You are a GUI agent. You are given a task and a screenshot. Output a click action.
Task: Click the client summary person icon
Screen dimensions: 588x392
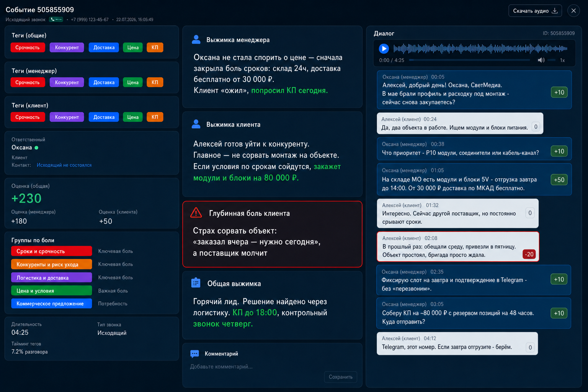196,124
